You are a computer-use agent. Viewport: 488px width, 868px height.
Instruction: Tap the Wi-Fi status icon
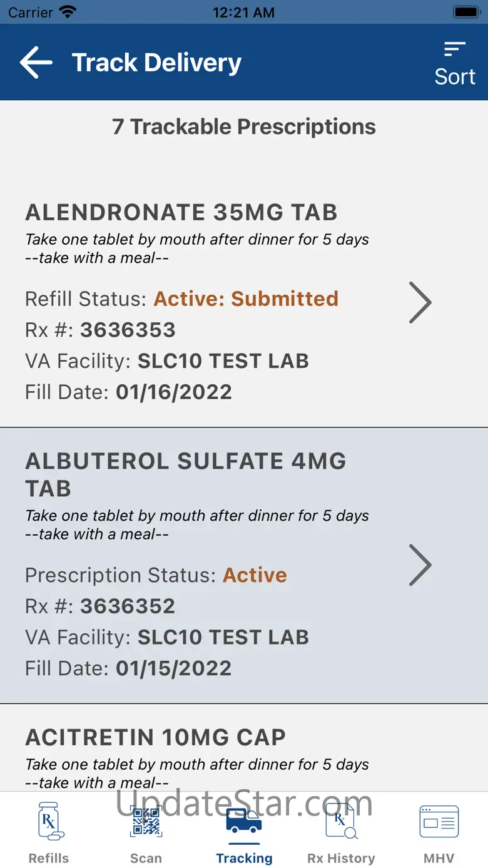click(x=68, y=12)
